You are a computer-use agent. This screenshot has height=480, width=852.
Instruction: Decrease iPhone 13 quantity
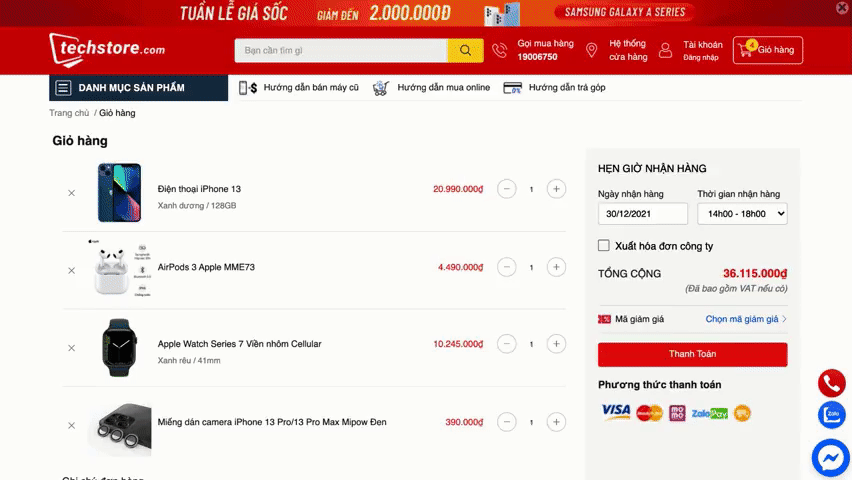pos(506,189)
